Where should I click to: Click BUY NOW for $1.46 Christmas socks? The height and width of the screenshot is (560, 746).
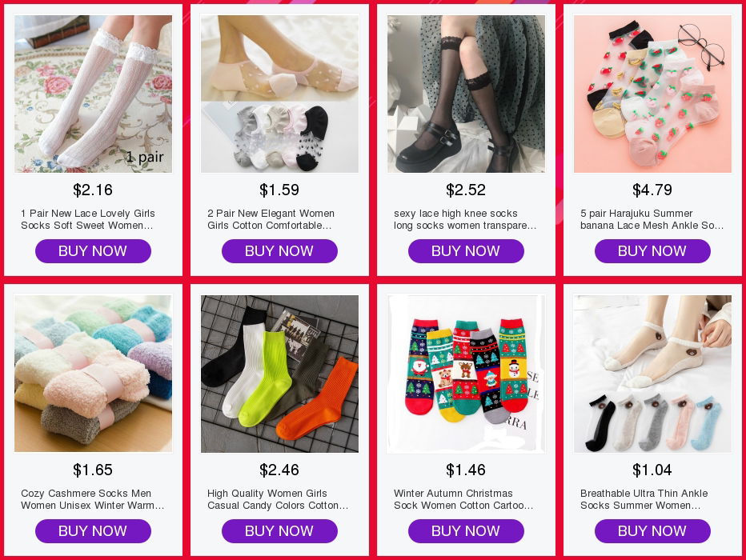coord(466,531)
